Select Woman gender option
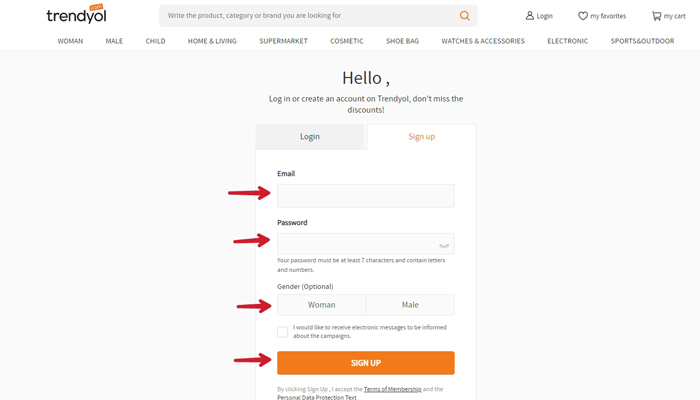The width and height of the screenshot is (700, 400). [322, 305]
